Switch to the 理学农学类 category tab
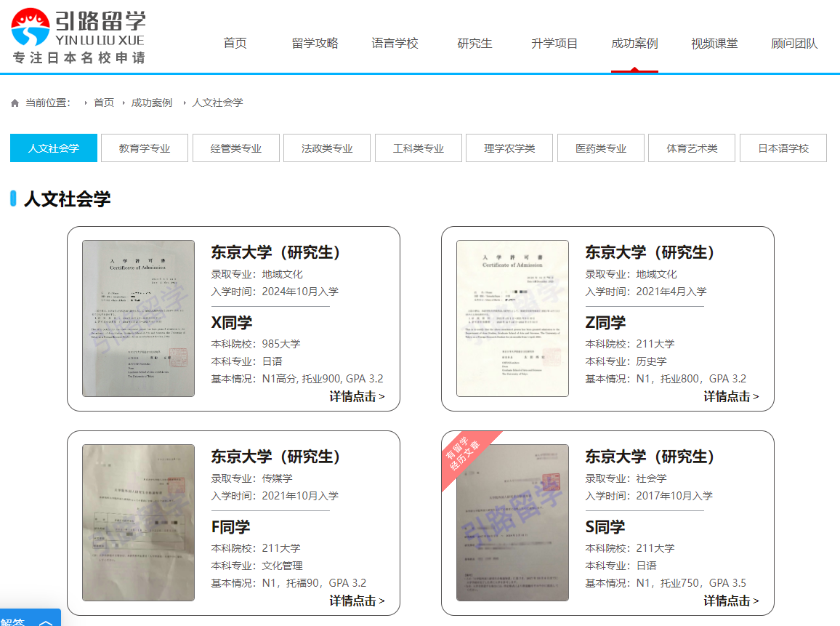The height and width of the screenshot is (626, 840). point(509,148)
